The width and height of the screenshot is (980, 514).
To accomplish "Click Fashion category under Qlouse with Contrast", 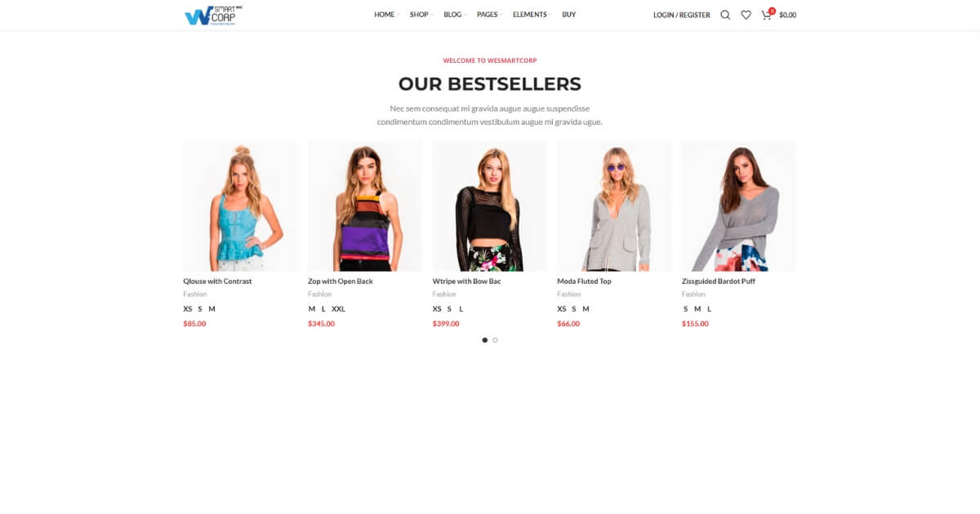I will tap(195, 295).
